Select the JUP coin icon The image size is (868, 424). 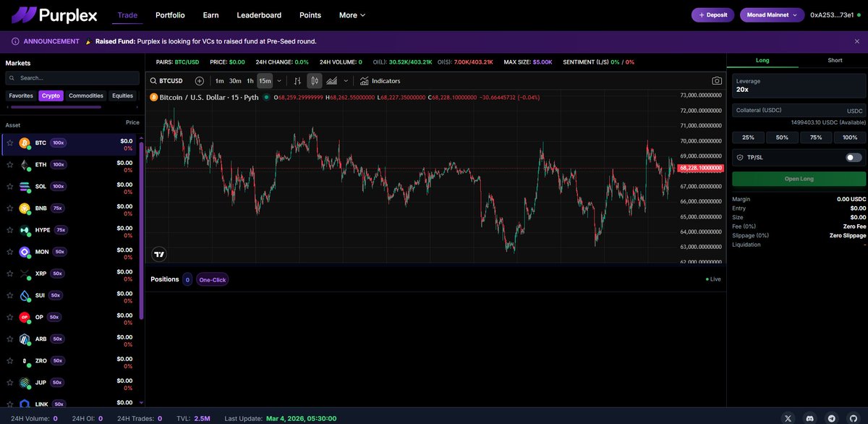tap(25, 382)
